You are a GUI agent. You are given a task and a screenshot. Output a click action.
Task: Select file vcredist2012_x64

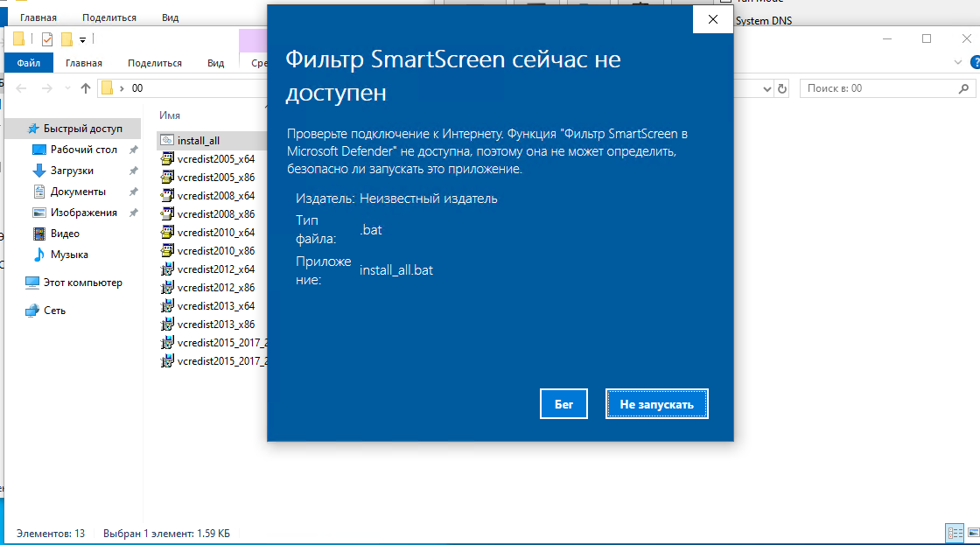tap(215, 269)
